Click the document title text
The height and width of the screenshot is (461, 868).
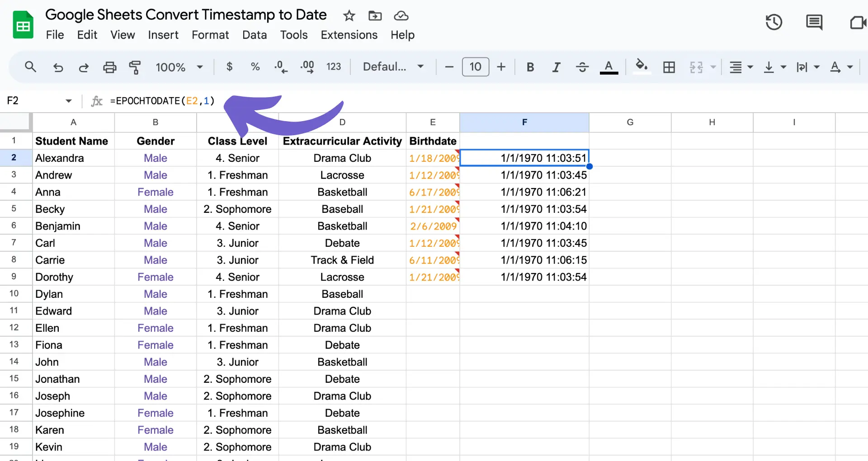pos(186,14)
